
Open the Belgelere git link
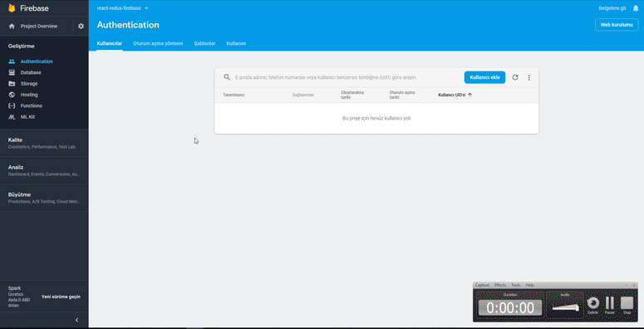612,8
